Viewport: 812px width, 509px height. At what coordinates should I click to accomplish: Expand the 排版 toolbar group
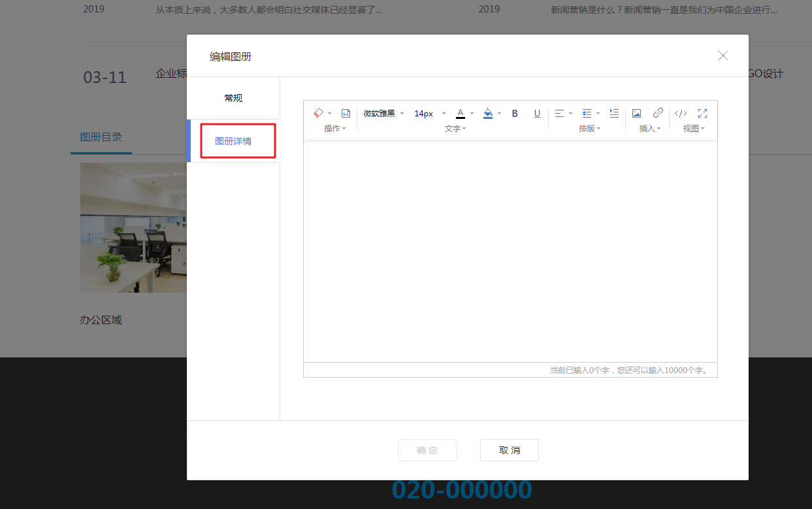[590, 129]
